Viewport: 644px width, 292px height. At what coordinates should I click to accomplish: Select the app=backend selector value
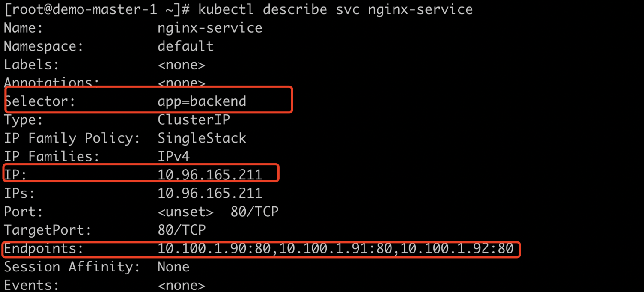(x=202, y=101)
